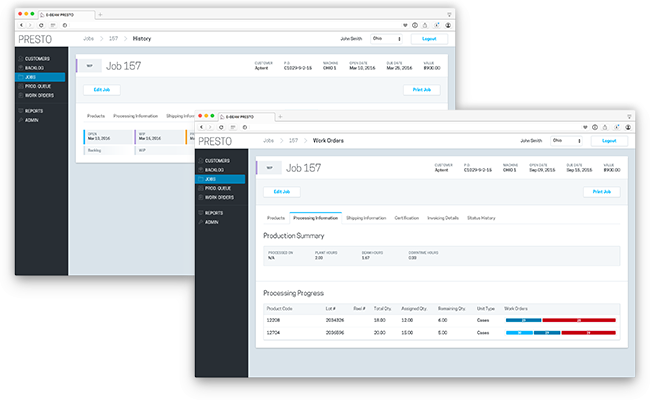Open profile icon in front browser toolbar

pos(628,127)
